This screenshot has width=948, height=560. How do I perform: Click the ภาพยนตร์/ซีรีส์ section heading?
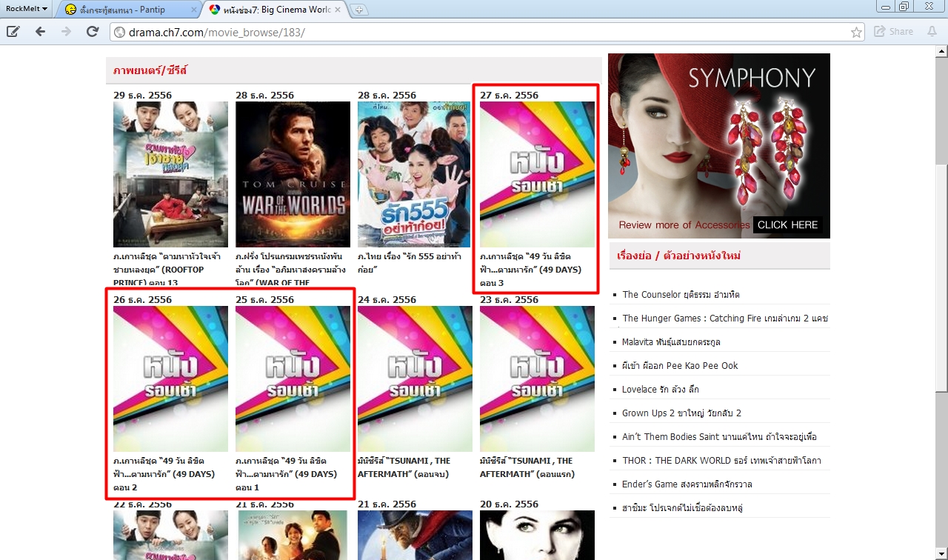coord(150,70)
